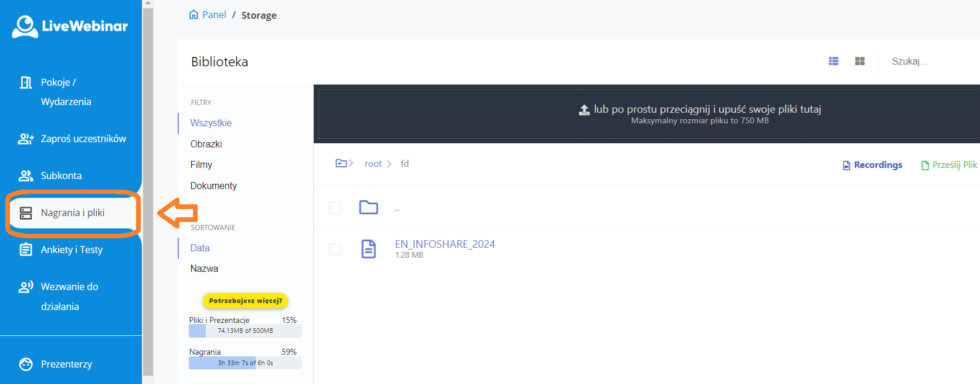Click the EN_INFOSHARE_2024 document icon
The image size is (980, 384).
click(x=368, y=249)
